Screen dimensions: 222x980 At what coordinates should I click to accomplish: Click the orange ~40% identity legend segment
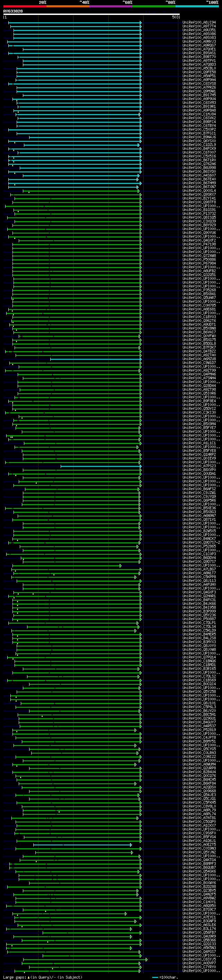click(68, 7)
